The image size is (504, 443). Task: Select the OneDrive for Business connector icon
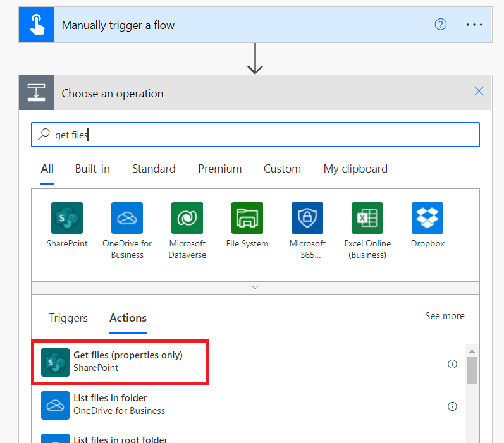pos(127,218)
